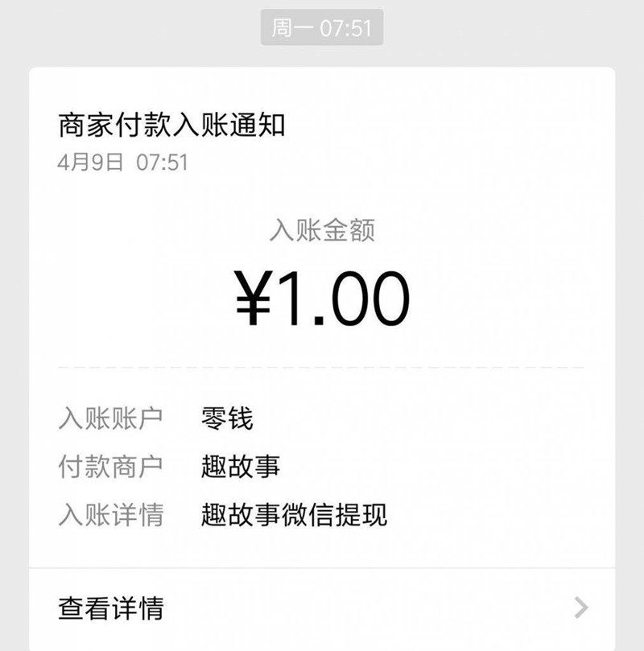Tap the 4月9日 date text

pos(90,162)
